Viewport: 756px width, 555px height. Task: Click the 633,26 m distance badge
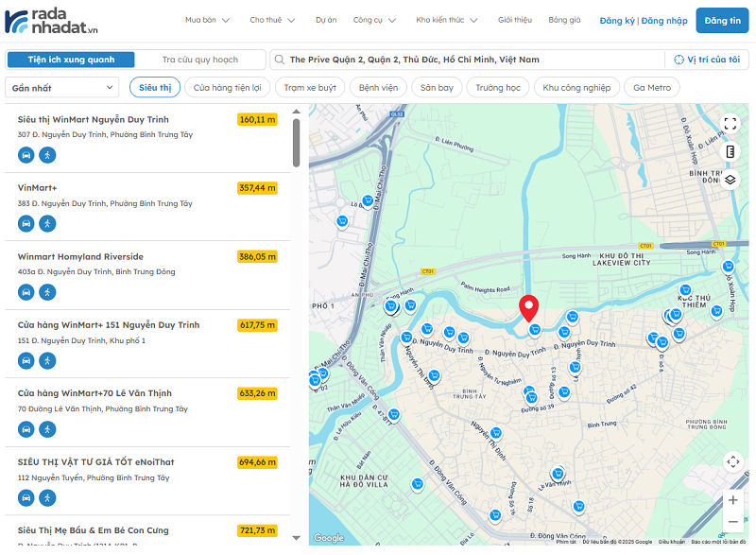point(257,393)
